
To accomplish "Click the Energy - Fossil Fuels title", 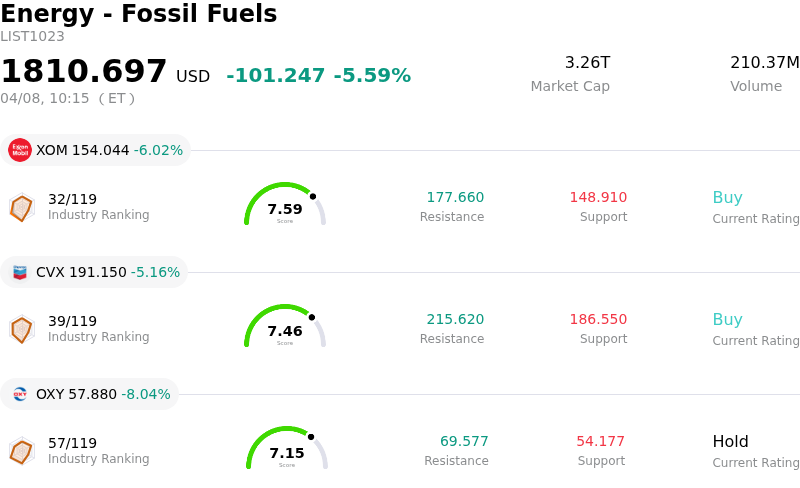I will click(139, 15).
